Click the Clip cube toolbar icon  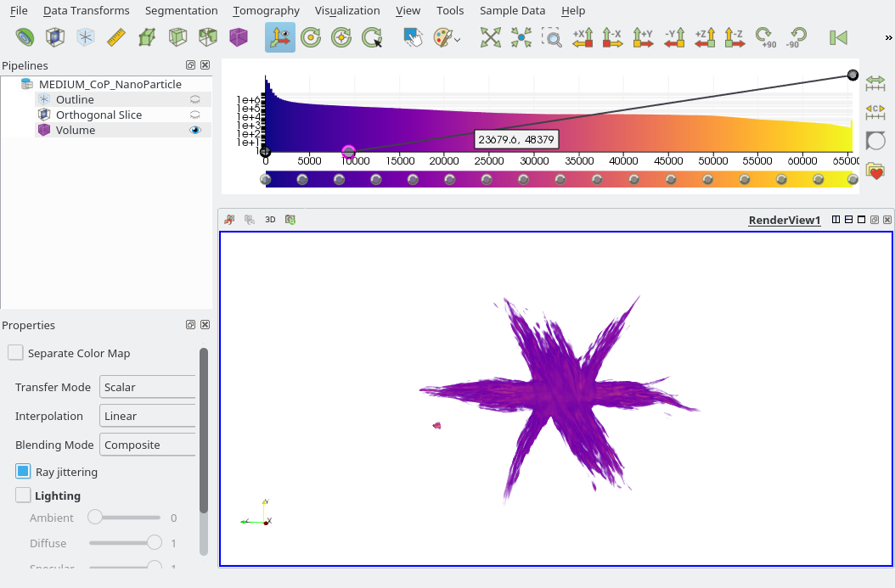tap(208, 37)
